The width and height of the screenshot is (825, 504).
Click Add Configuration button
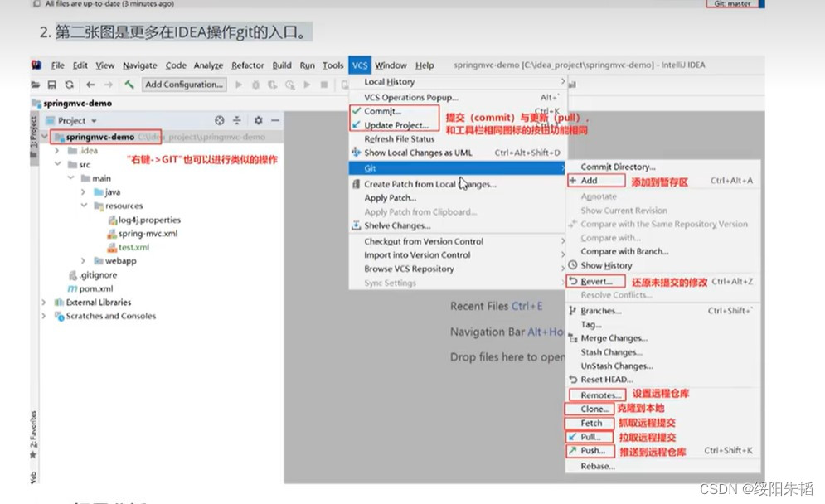(x=183, y=85)
